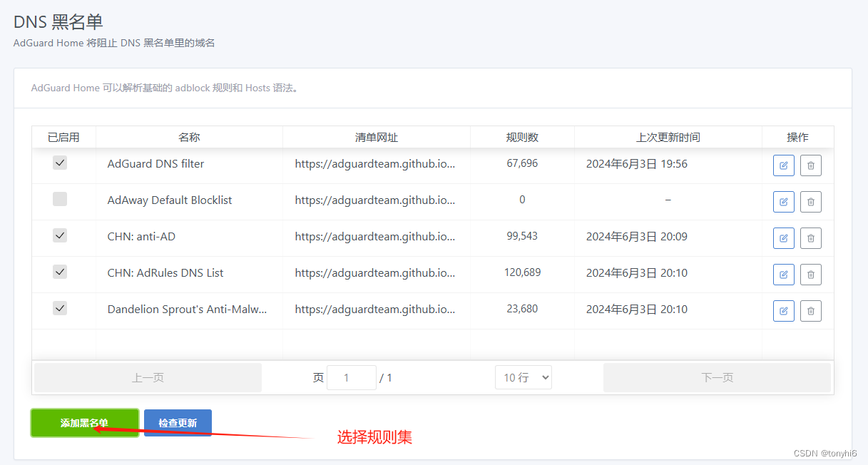Sort by the 上次更新时间 column header
The image size is (868, 465).
point(668,138)
